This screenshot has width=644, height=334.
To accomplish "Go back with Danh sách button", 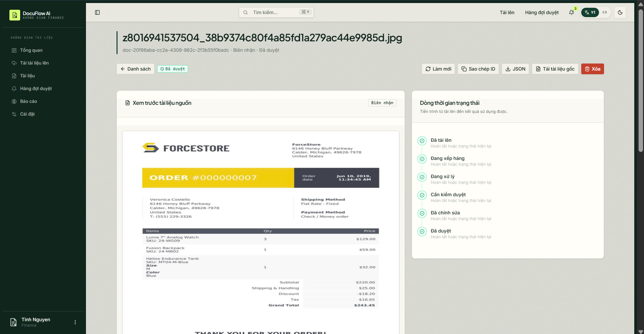I will [x=136, y=69].
